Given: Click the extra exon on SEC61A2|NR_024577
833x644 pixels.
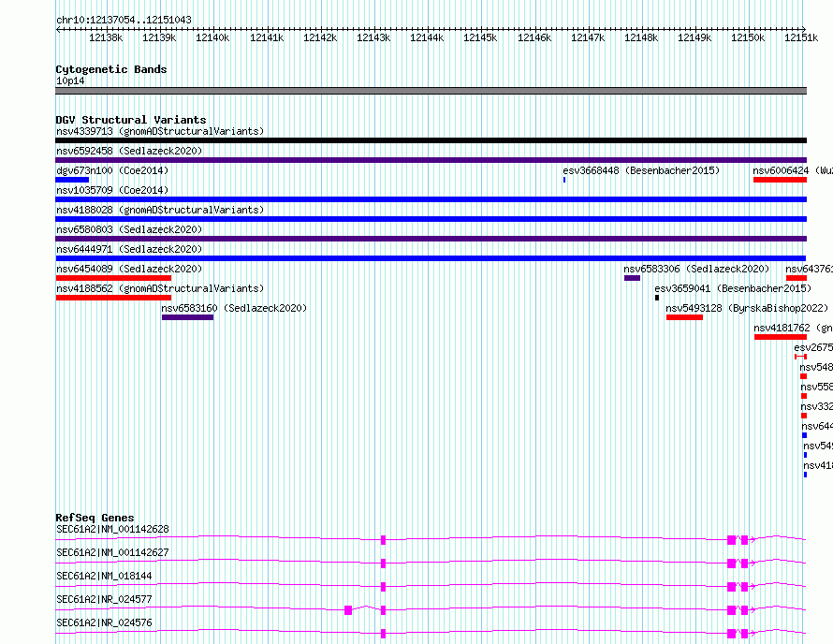Looking at the screenshot, I should (x=348, y=610).
